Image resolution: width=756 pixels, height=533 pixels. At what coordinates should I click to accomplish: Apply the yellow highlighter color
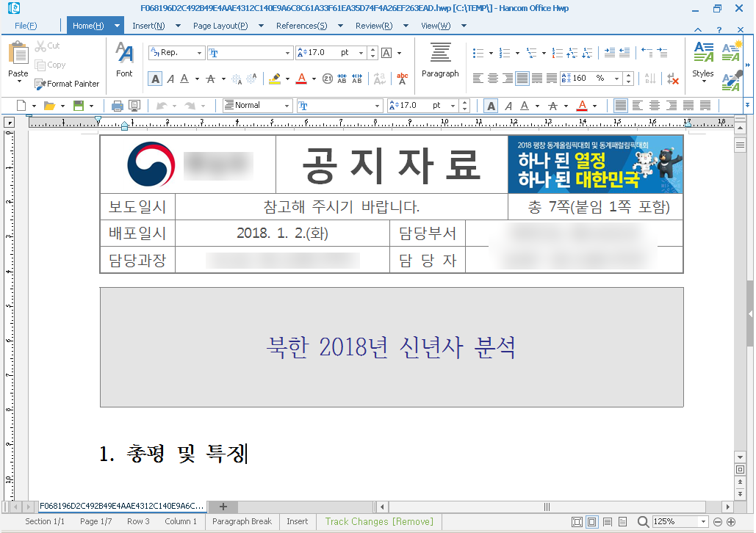pyautogui.click(x=275, y=79)
